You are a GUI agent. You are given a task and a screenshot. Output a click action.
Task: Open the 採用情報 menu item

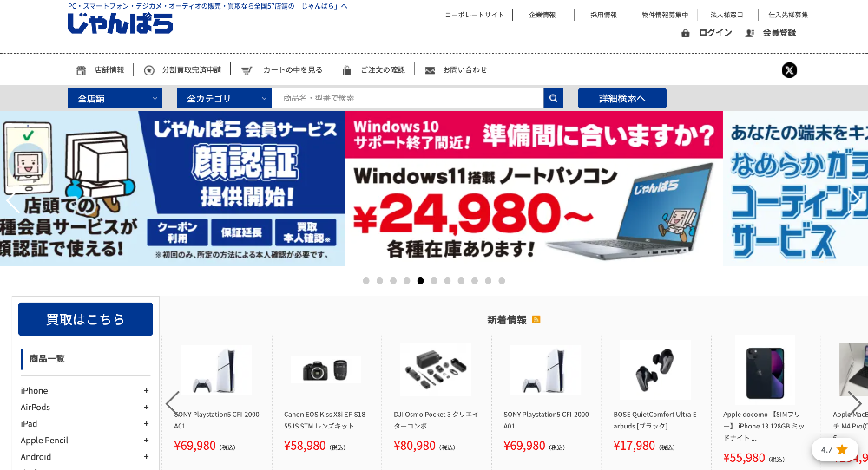coord(603,15)
